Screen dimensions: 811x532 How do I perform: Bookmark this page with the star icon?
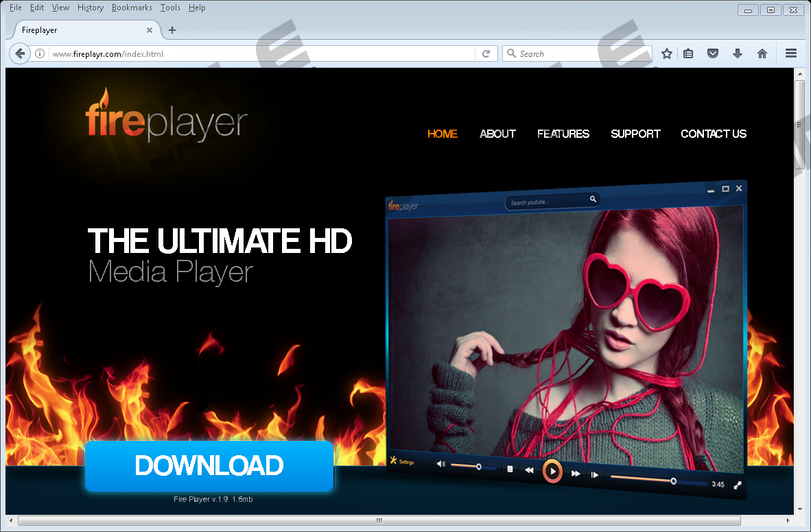[667, 53]
